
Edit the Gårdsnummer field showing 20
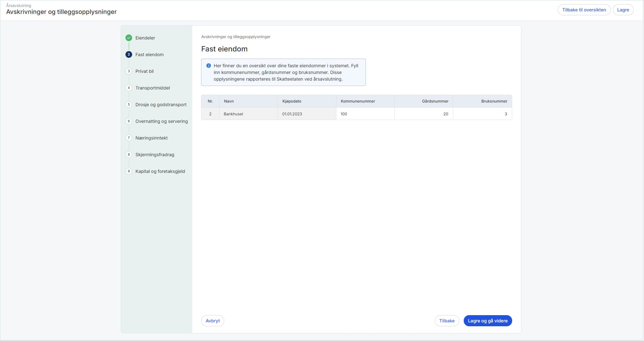(423, 114)
